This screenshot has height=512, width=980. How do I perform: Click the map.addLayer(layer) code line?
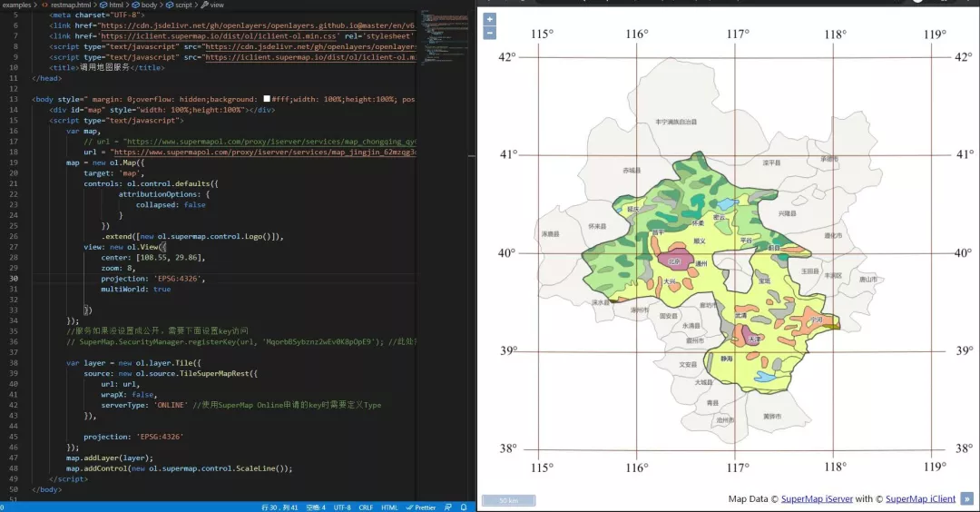110,458
